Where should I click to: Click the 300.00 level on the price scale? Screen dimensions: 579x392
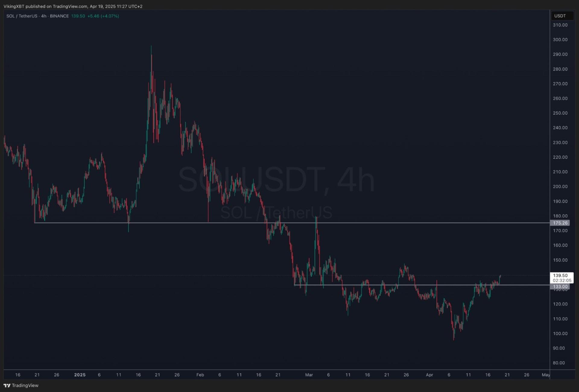(560, 40)
